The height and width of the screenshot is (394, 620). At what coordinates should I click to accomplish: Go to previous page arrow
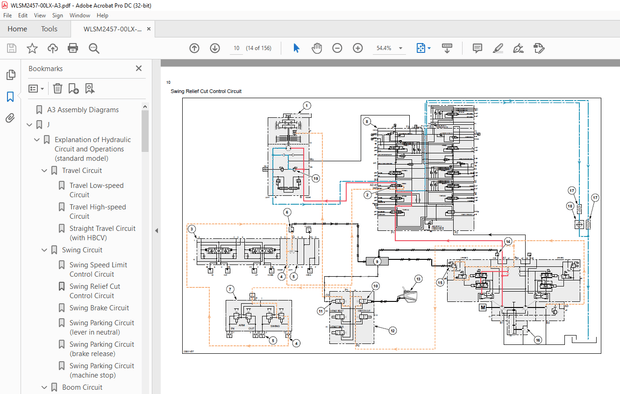coord(194,48)
